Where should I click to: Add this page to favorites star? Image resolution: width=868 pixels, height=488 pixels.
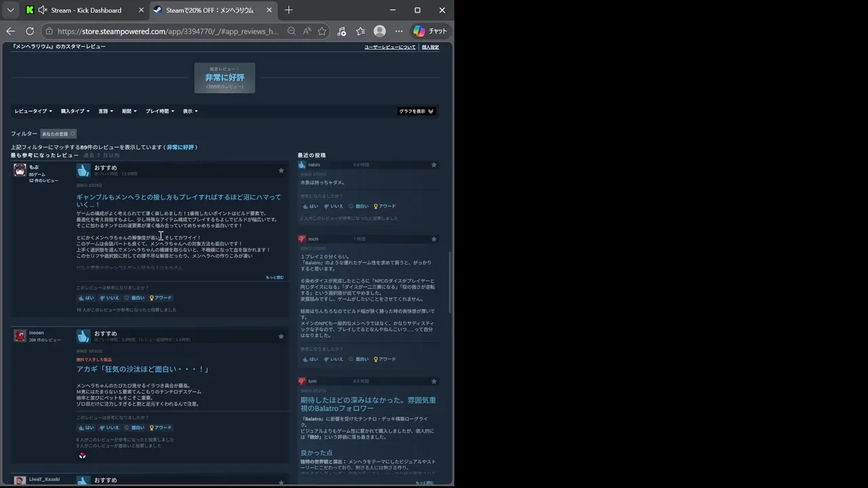322,31
